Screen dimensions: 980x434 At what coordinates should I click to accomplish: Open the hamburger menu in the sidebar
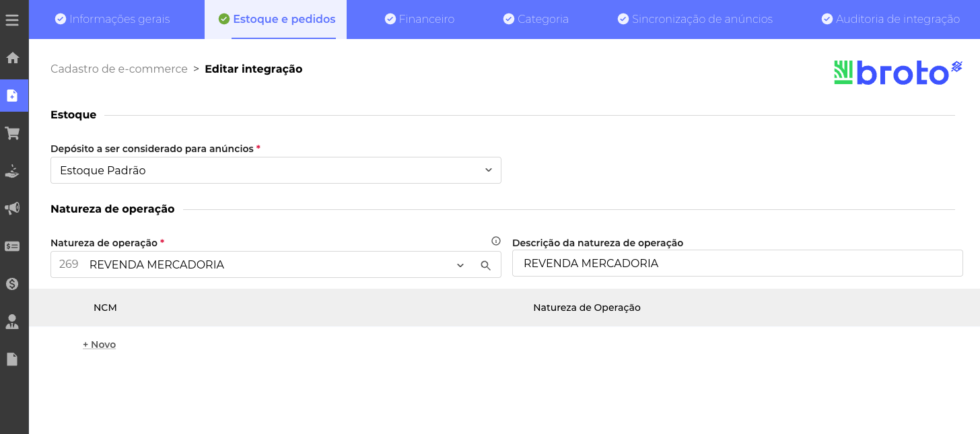[12, 20]
